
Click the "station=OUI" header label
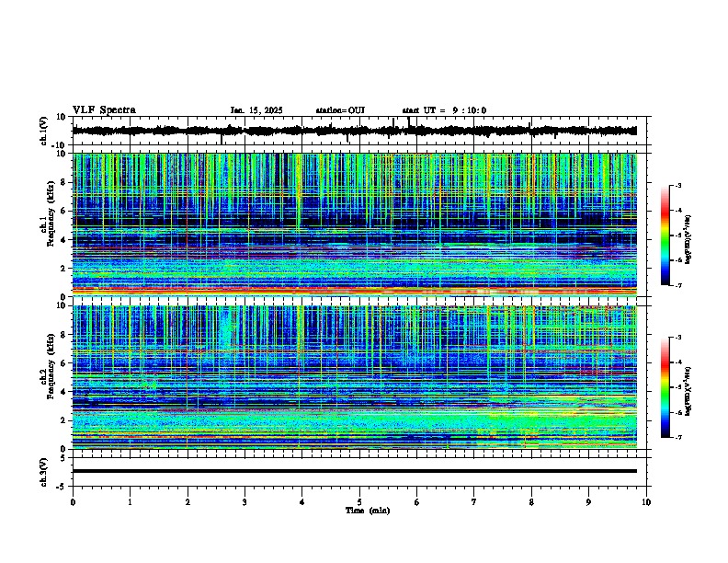pos(340,110)
